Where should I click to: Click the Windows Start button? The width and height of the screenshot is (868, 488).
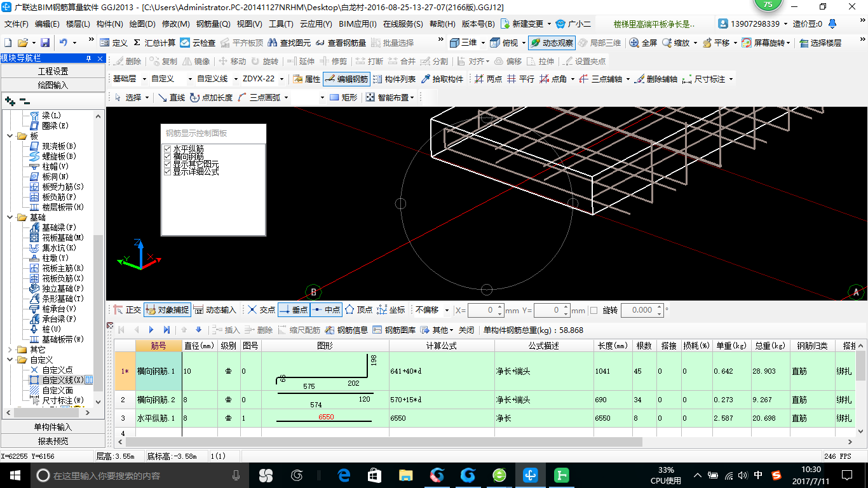click(15, 475)
